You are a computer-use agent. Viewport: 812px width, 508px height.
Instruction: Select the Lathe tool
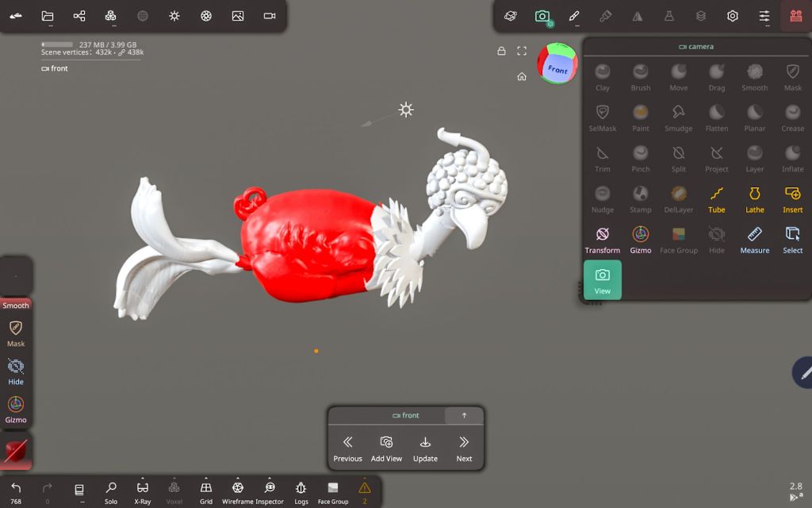point(754,198)
